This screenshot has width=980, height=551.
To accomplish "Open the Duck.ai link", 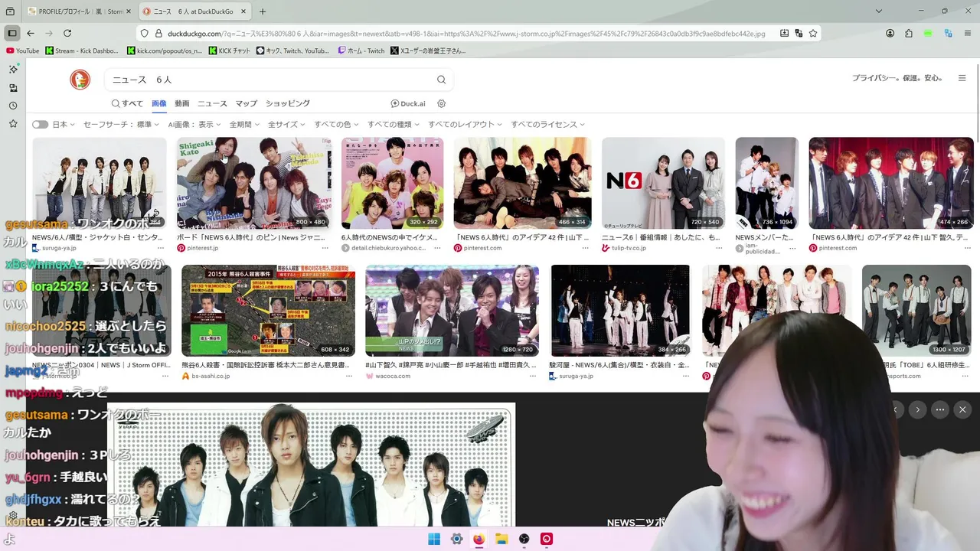I will tap(408, 103).
